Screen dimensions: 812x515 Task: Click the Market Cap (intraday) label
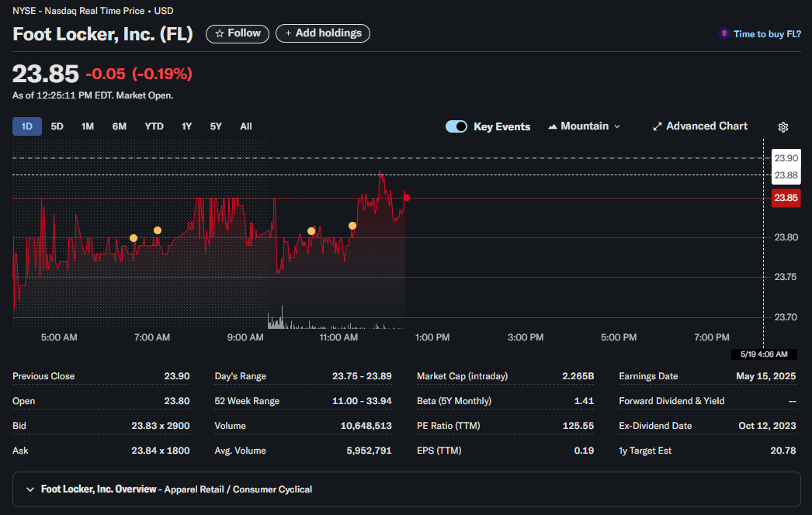[x=463, y=376]
